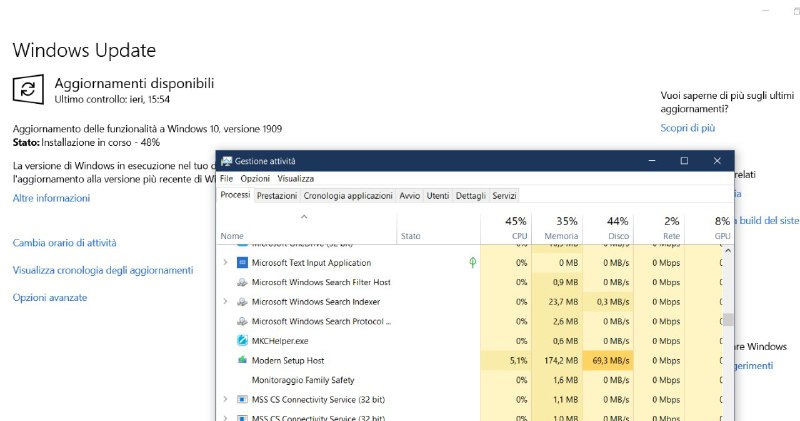This screenshot has width=800, height=421.
Task: Switch to the Cronologia applicazioni tab
Action: point(348,195)
